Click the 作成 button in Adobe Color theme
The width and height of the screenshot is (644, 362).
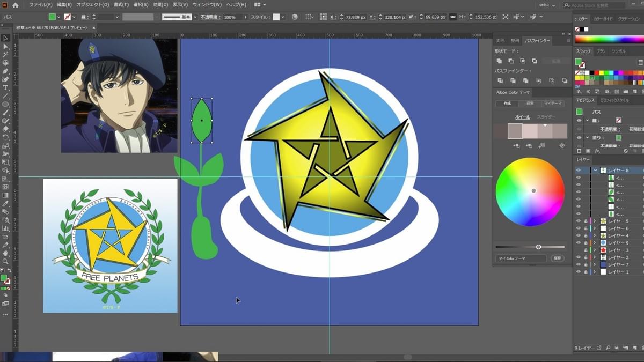[x=507, y=104]
